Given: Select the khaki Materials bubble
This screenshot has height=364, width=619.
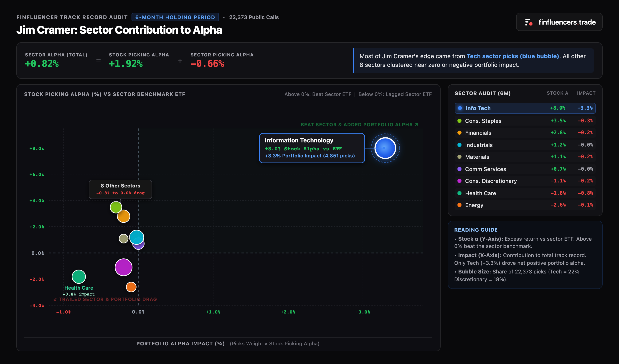Looking at the screenshot, I should pyautogui.click(x=123, y=238).
